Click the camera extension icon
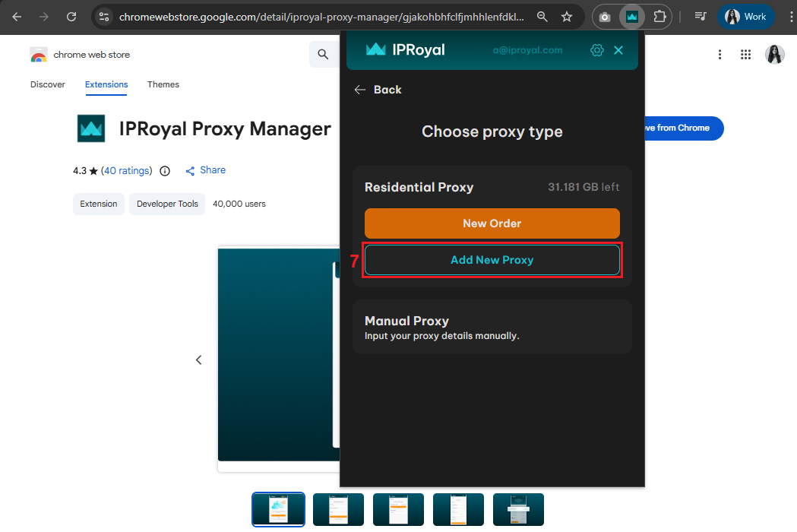 click(605, 16)
